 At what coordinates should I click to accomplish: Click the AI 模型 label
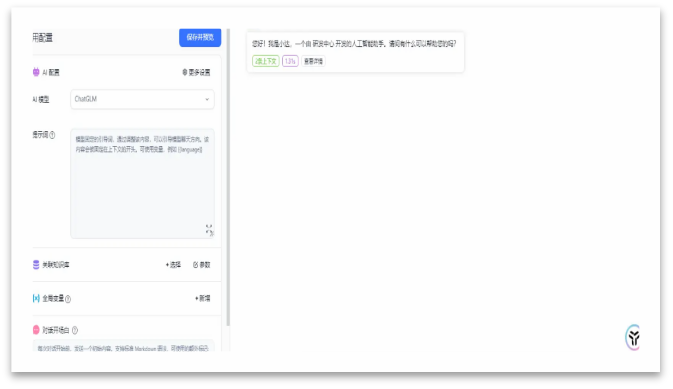click(41, 99)
